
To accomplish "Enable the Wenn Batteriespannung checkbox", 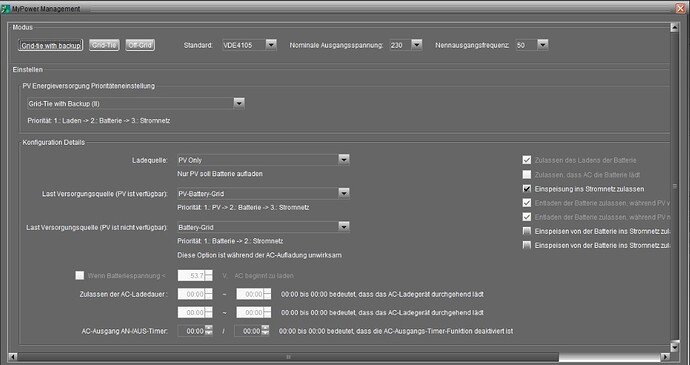I will (x=80, y=276).
